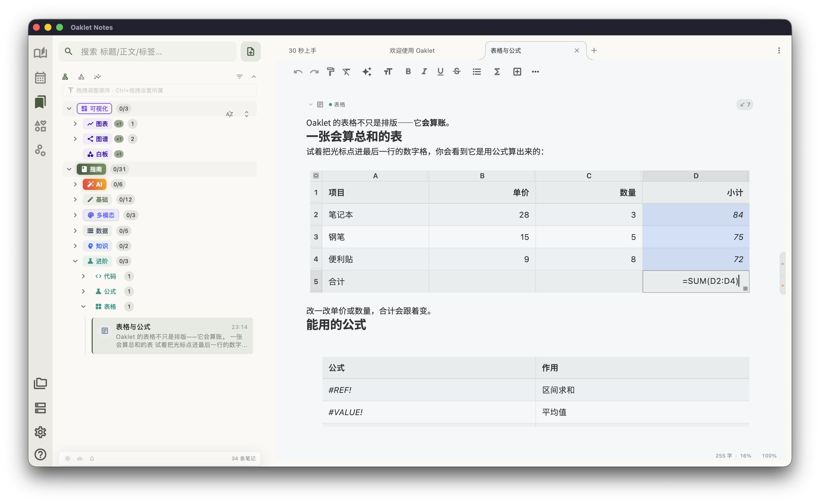Open the stacked folders icon in sidebar
820x504 pixels.
coord(40,383)
